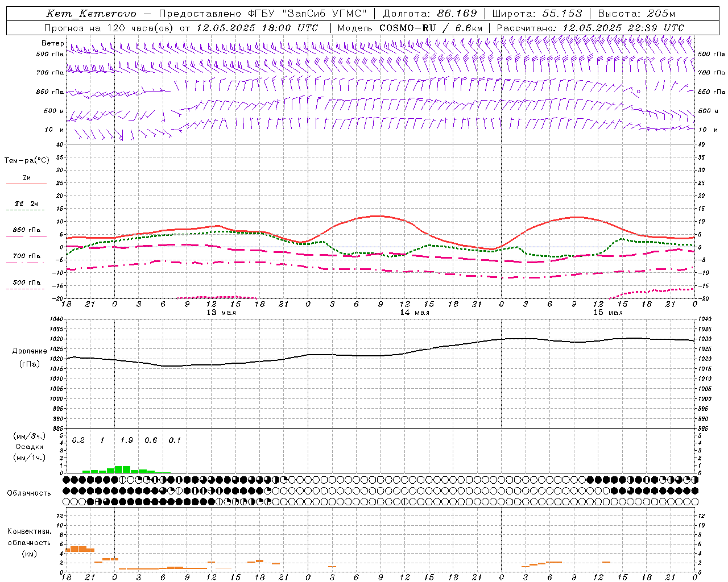Click the forecast start time 12.05.2025 18:00 UTC
Image resolution: width=728 pixels, height=582 pixels.
tap(257, 28)
